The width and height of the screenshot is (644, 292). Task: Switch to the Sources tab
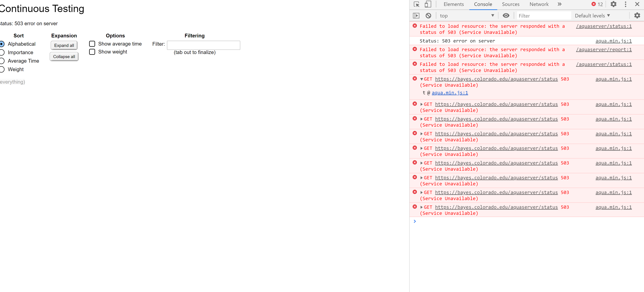coord(510,4)
